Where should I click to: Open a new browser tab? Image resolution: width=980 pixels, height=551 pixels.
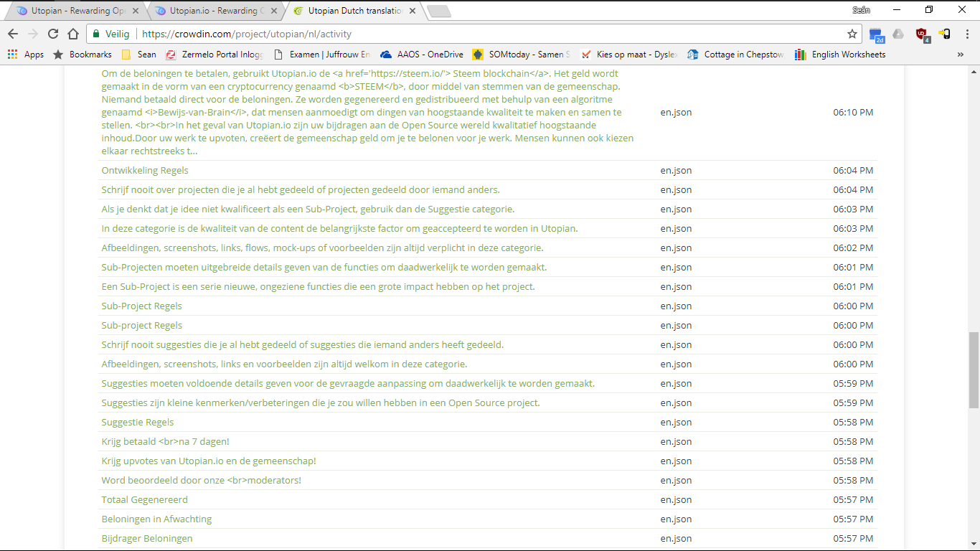coord(438,11)
